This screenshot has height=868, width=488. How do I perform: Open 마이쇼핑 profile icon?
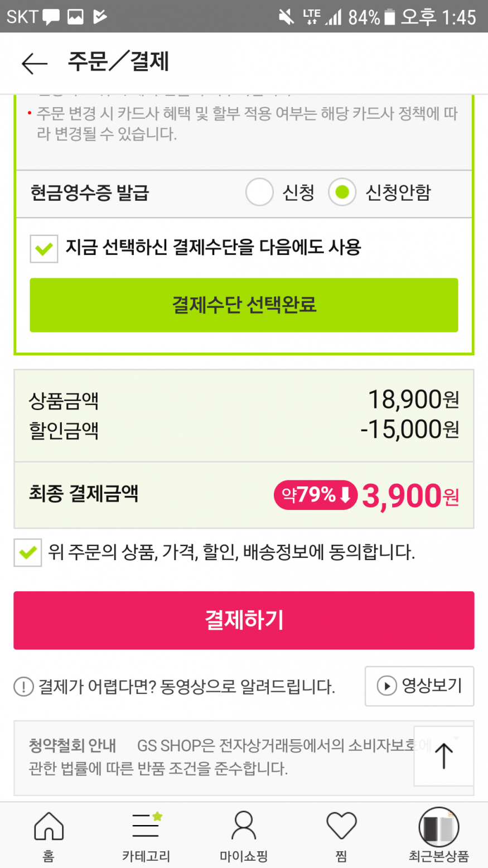[x=244, y=826]
